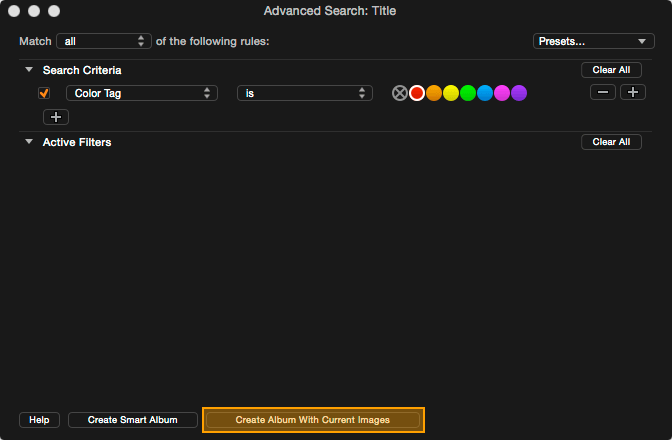
Task: Click Create Smart Album button
Action: pyautogui.click(x=132, y=420)
